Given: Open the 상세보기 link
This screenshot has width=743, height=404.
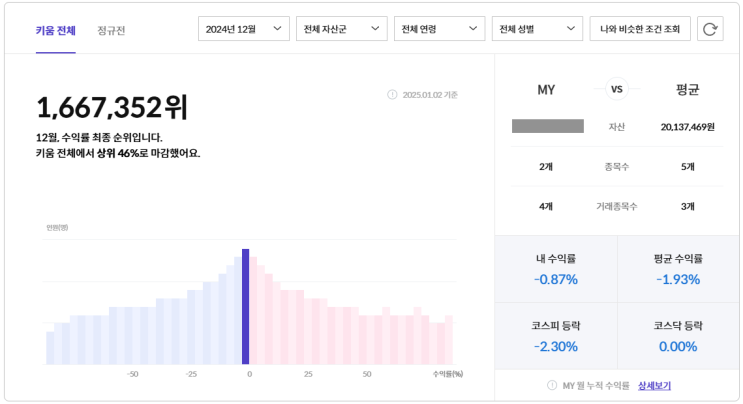Looking at the screenshot, I should pos(655,385).
